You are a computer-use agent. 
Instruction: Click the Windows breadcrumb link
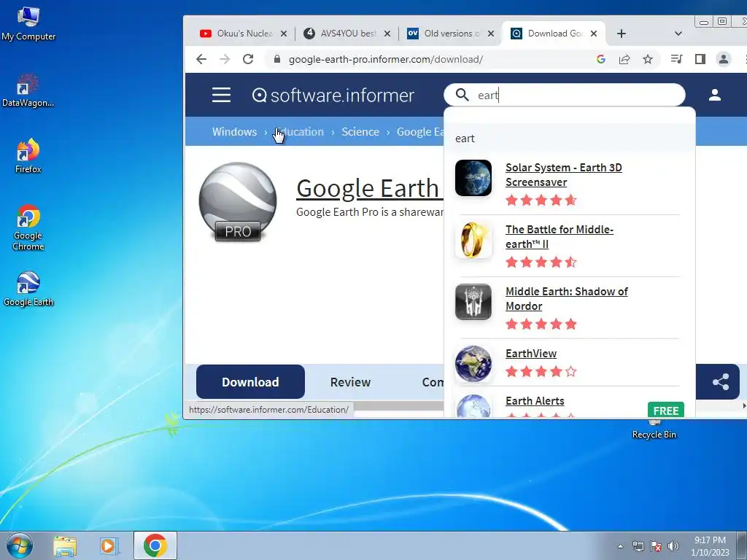click(x=234, y=132)
